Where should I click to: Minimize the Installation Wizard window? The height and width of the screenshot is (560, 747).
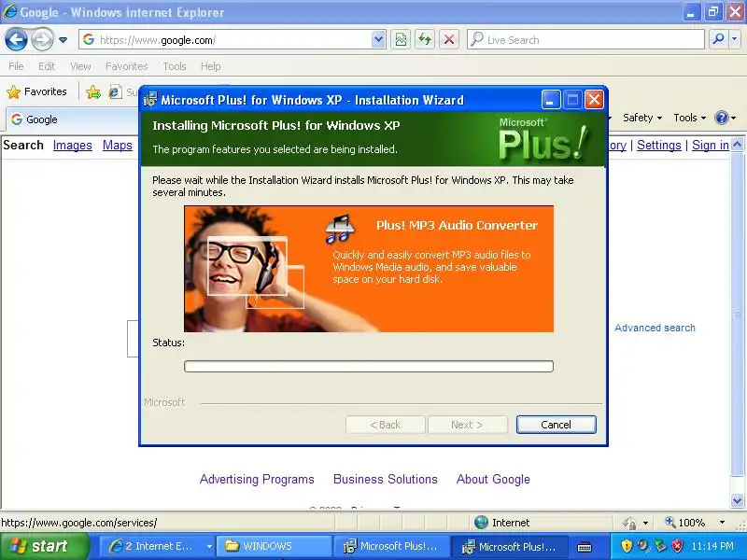(551, 100)
